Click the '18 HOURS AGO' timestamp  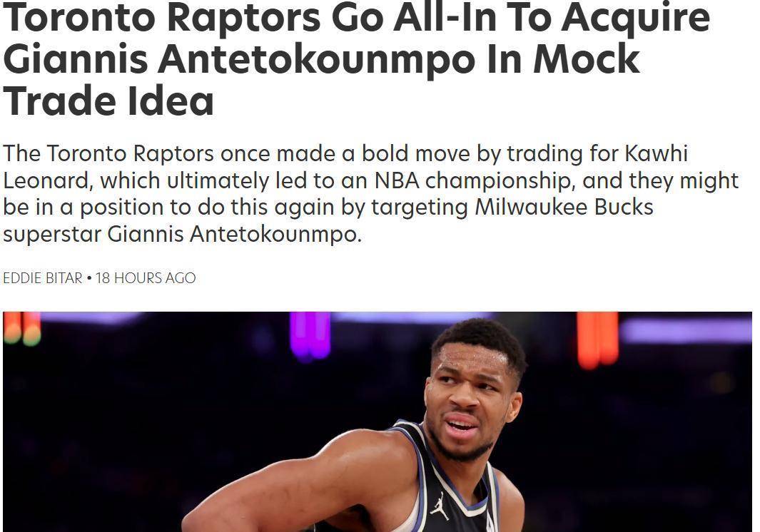point(146,278)
